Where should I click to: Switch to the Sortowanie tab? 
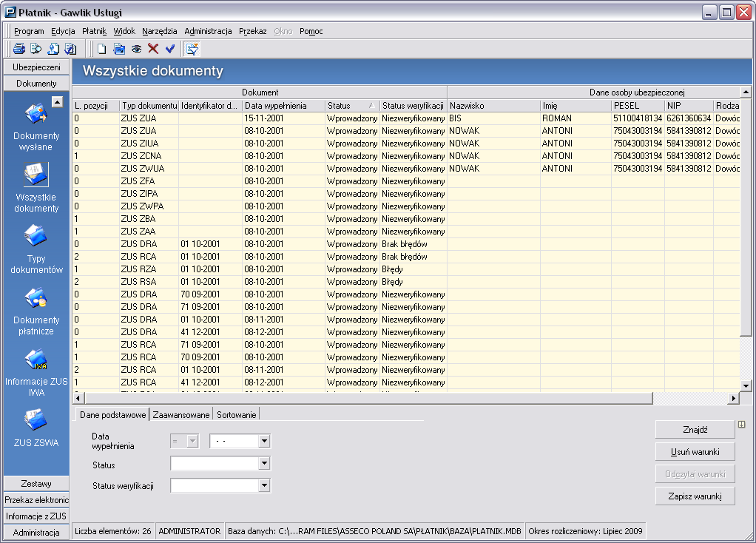(236, 415)
